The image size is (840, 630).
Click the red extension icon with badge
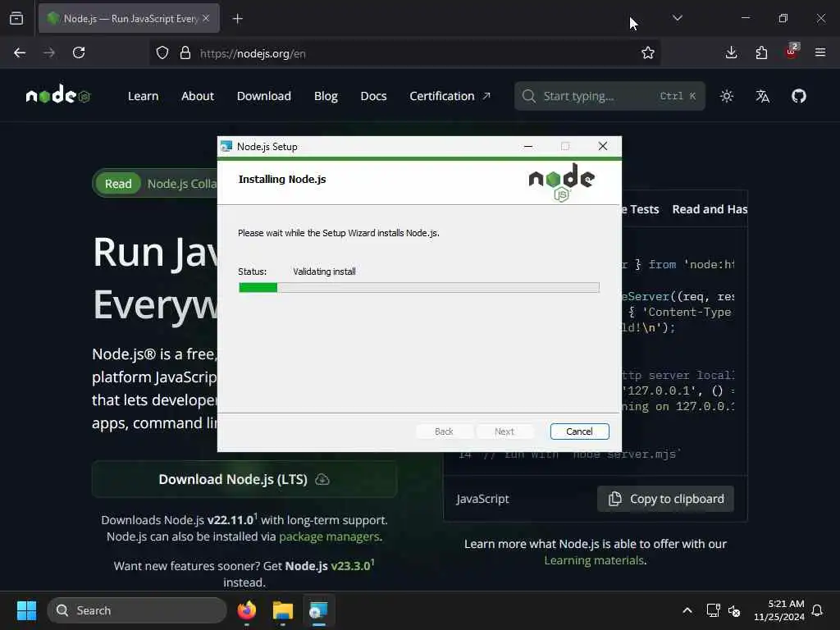(x=792, y=52)
